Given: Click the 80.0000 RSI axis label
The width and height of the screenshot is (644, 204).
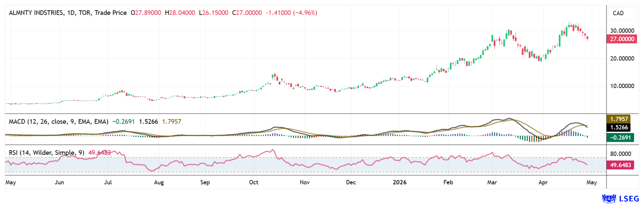Looking at the screenshot, I should [x=621, y=154].
